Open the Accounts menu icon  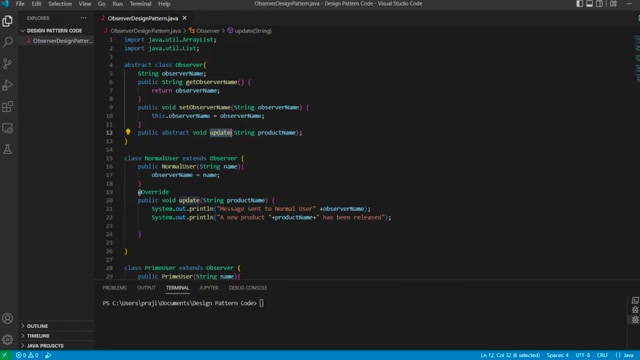[x=7, y=318]
